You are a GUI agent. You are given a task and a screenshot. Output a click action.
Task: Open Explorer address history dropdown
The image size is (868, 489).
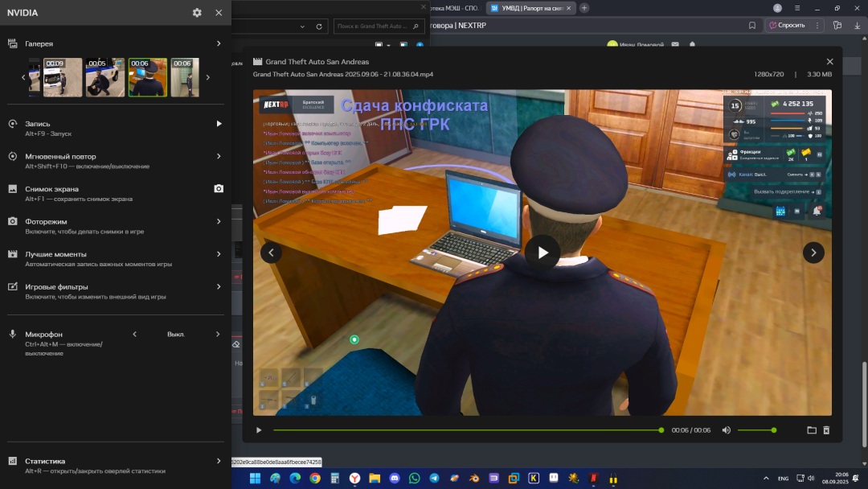tap(302, 26)
